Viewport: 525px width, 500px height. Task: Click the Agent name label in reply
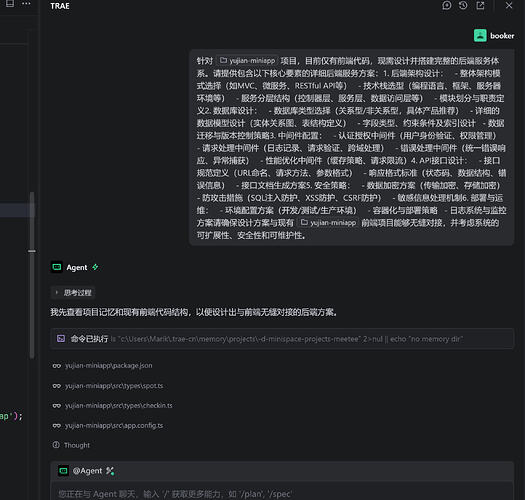tap(77, 268)
